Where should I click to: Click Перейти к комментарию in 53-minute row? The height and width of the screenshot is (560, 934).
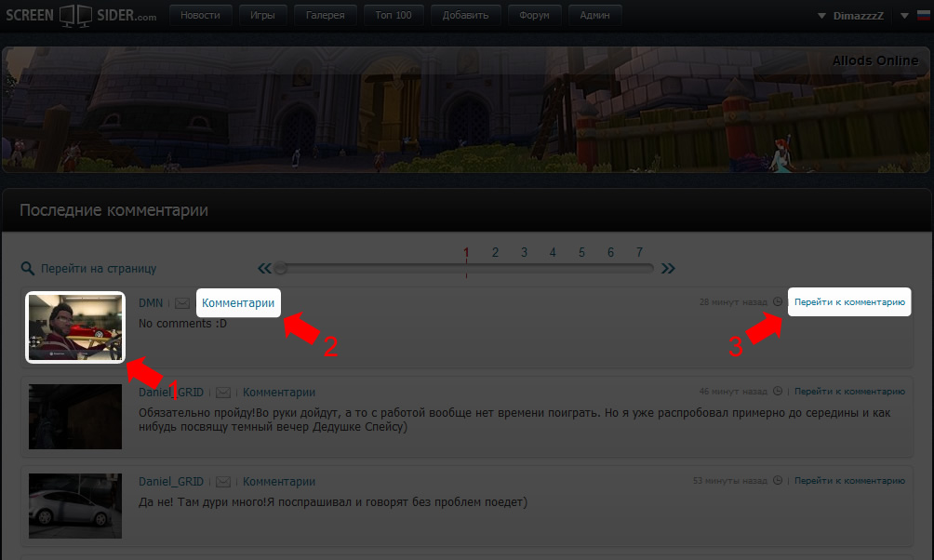[849, 481]
